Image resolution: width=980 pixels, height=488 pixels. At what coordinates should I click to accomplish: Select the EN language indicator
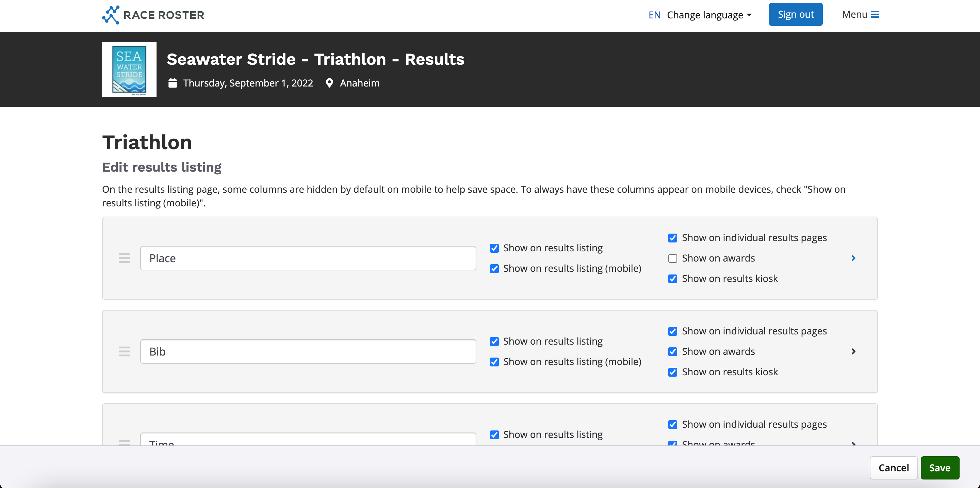point(654,15)
